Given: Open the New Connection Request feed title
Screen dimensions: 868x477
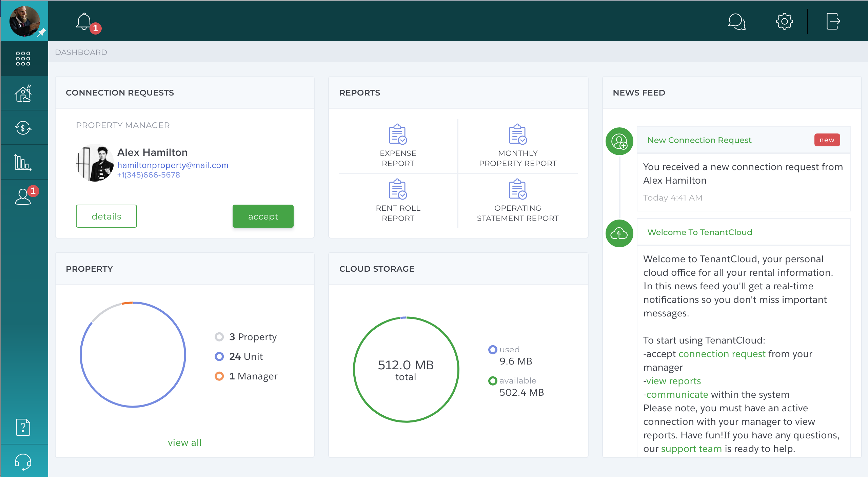Looking at the screenshot, I should pos(699,140).
